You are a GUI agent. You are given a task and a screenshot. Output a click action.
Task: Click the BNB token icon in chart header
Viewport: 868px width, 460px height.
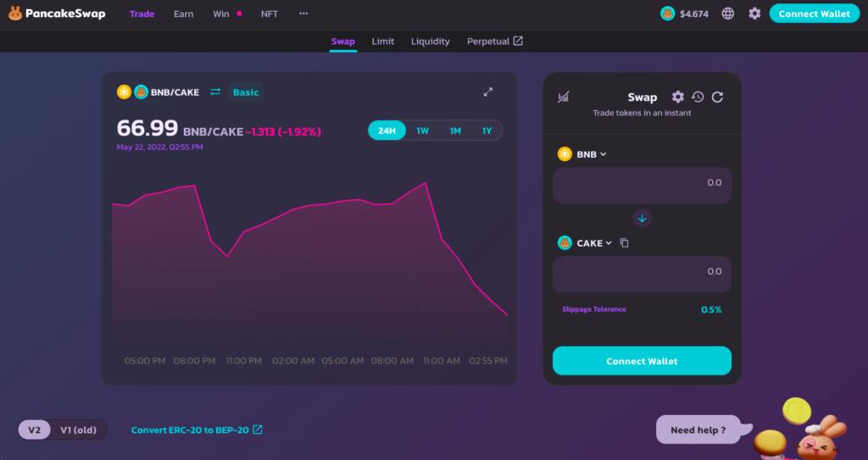[124, 91]
